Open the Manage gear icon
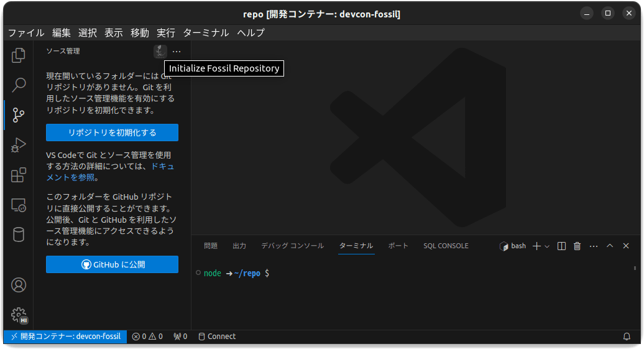 point(19,315)
